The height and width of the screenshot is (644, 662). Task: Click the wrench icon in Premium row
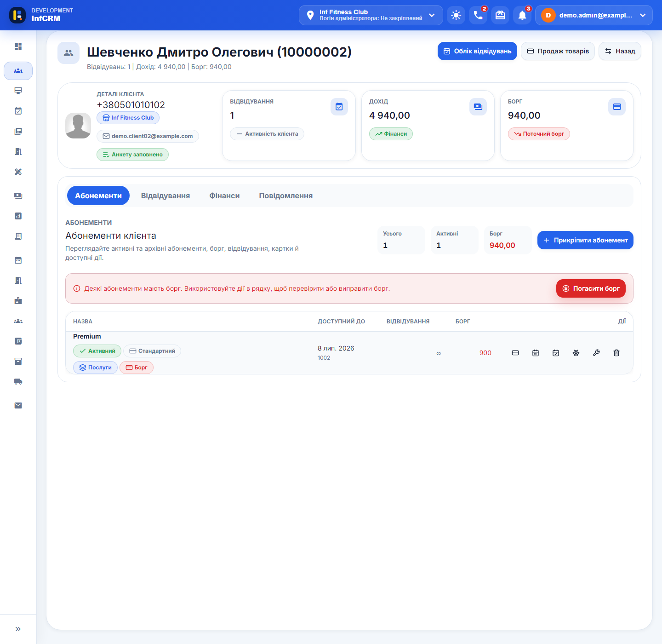coord(596,353)
